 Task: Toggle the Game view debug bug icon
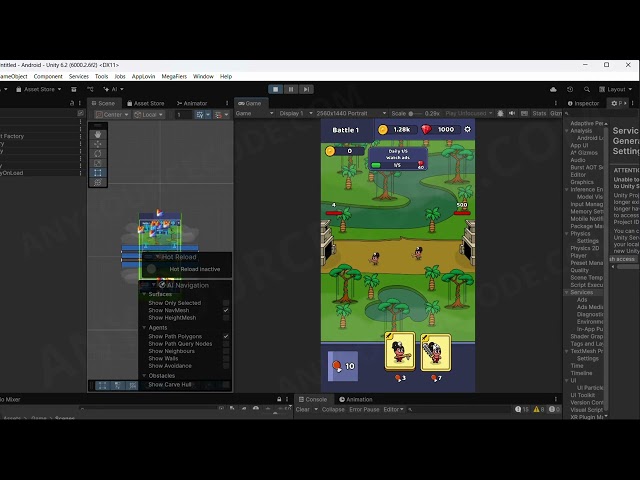(x=500, y=113)
